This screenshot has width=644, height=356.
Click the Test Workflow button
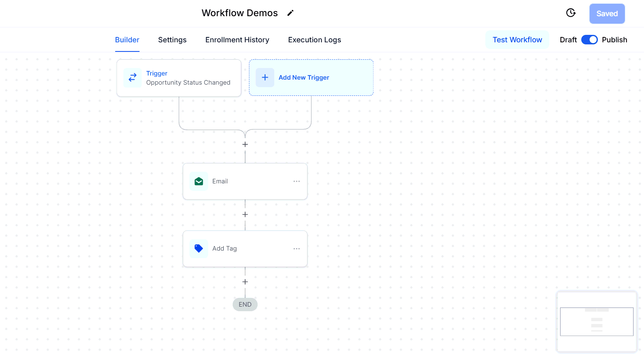click(x=517, y=39)
